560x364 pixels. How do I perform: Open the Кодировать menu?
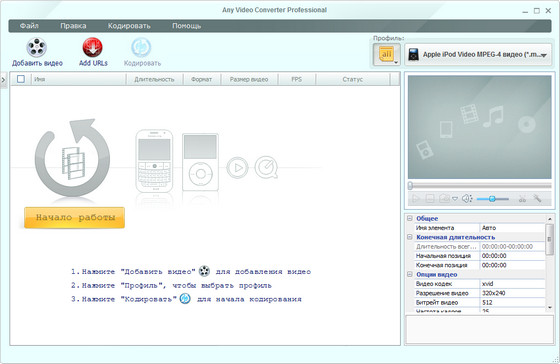pos(129,26)
